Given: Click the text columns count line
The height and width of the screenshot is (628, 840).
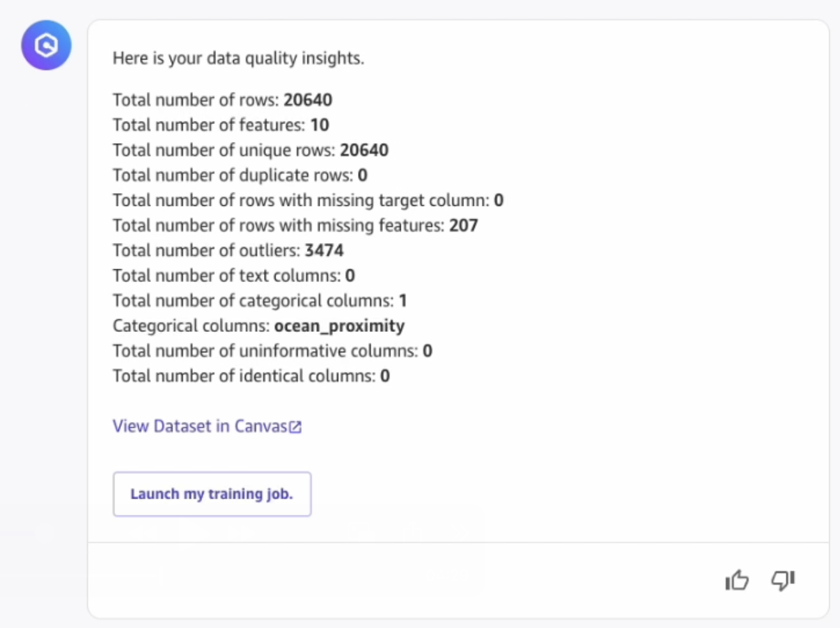Looking at the screenshot, I should click(x=233, y=275).
